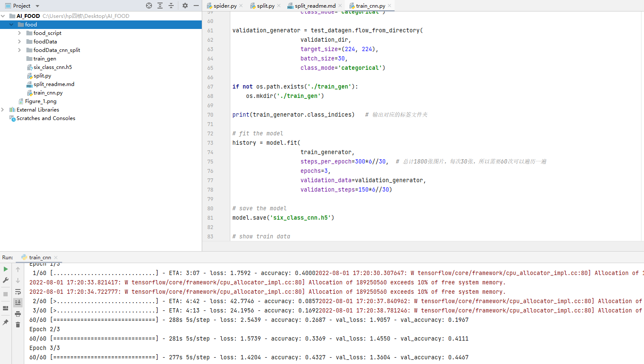This screenshot has width=644, height=364.
Task: Click 'Epoch 3/3' in console output
Action: [45, 348]
